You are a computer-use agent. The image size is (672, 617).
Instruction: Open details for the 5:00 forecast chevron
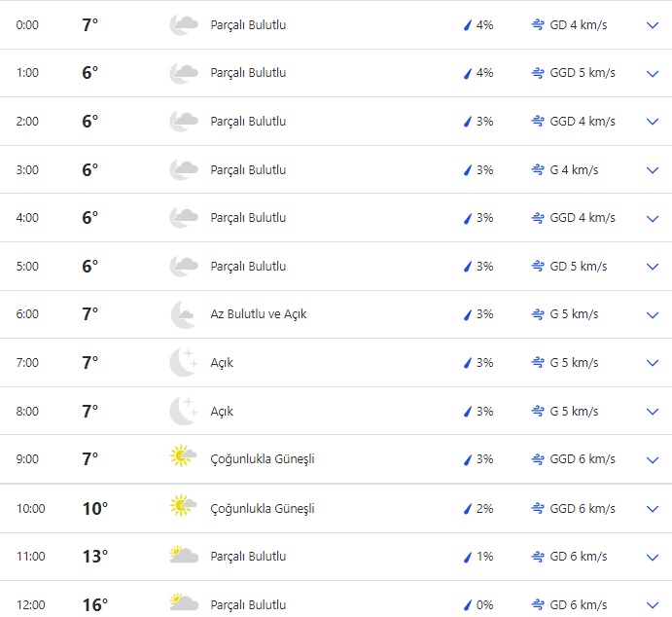(653, 267)
